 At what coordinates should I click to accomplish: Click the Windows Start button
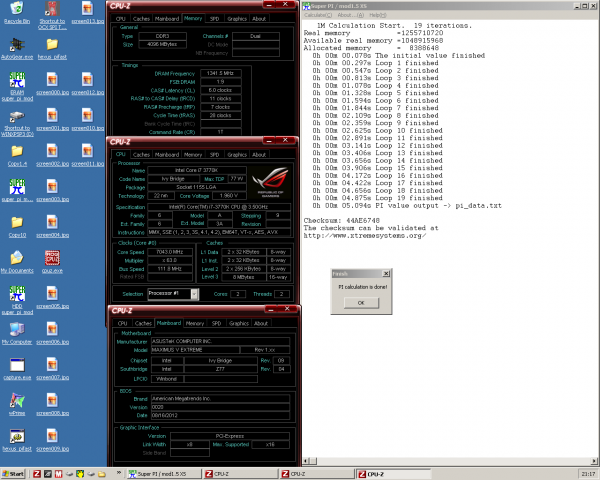point(14,473)
